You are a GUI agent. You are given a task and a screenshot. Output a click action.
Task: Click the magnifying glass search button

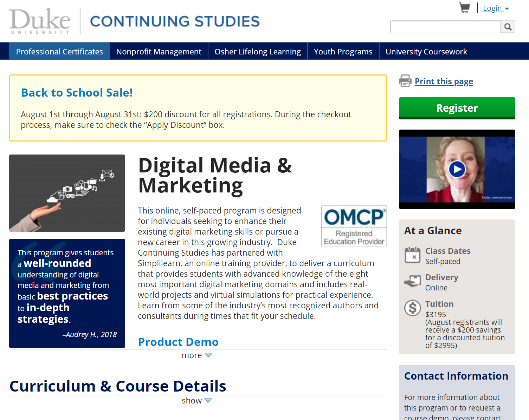pyautogui.click(x=508, y=27)
